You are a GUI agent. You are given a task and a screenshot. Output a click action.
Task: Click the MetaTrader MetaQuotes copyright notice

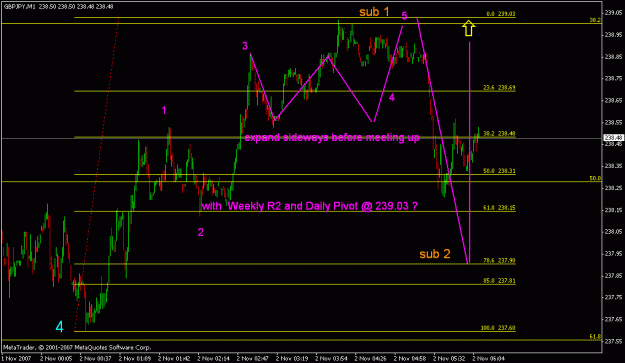pyautogui.click(x=77, y=347)
